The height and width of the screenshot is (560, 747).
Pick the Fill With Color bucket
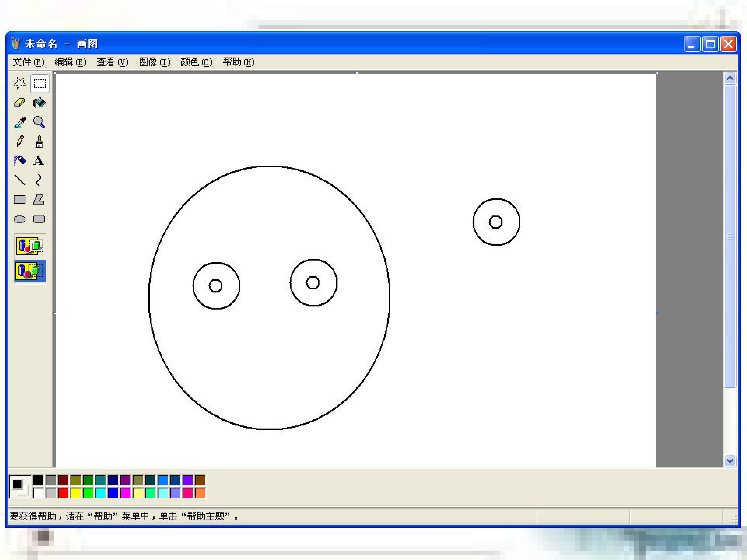39,103
